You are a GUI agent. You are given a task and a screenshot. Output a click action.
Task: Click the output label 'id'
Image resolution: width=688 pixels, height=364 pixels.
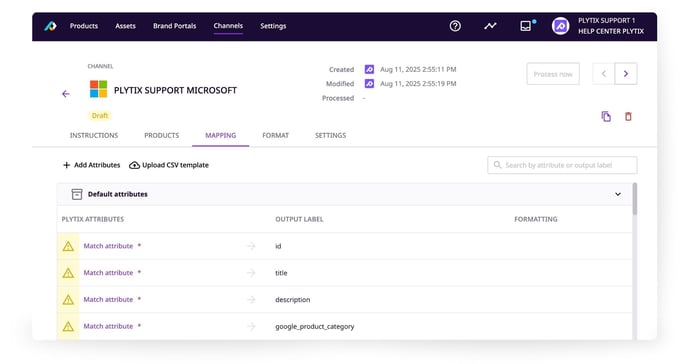(x=278, y=246)
